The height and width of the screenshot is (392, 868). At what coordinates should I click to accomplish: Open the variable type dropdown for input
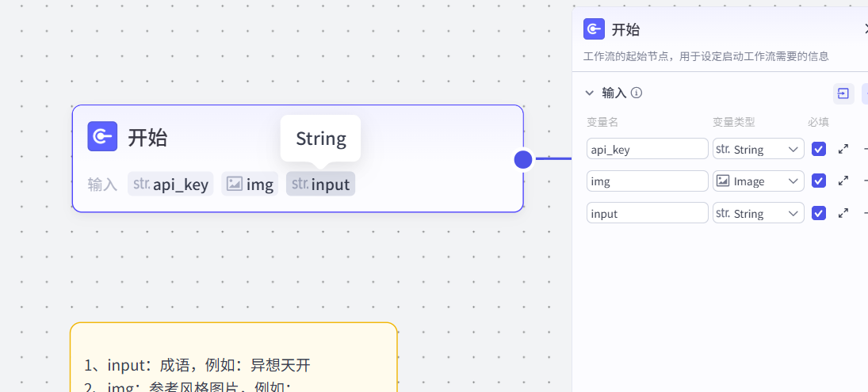tap(758, 213)
